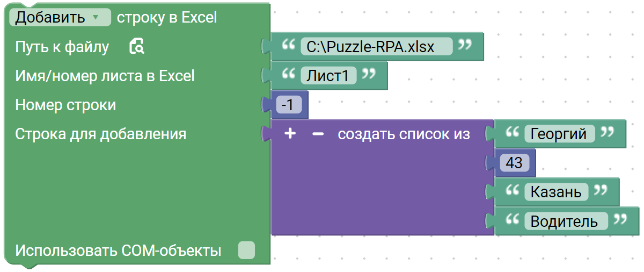Open the Добавить dropdown menu
The width and height of the screenshot is (644, 272).
point(60,17)
